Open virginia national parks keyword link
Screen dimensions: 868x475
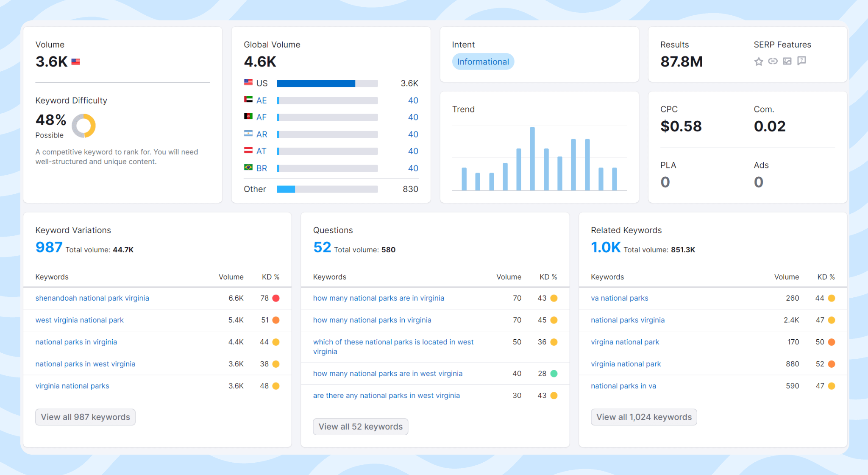(x=72, y=386)
